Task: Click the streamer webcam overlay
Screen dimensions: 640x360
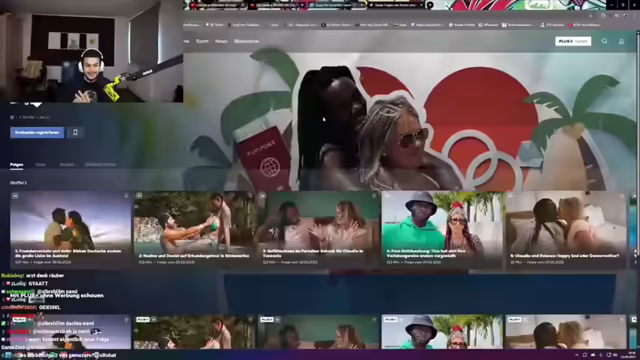Action: (x=91, y=51)
